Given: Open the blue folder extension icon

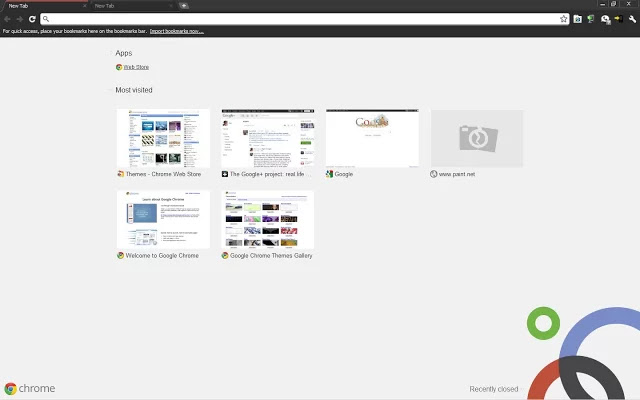Looking at the screenshot, I should [578, 19].
